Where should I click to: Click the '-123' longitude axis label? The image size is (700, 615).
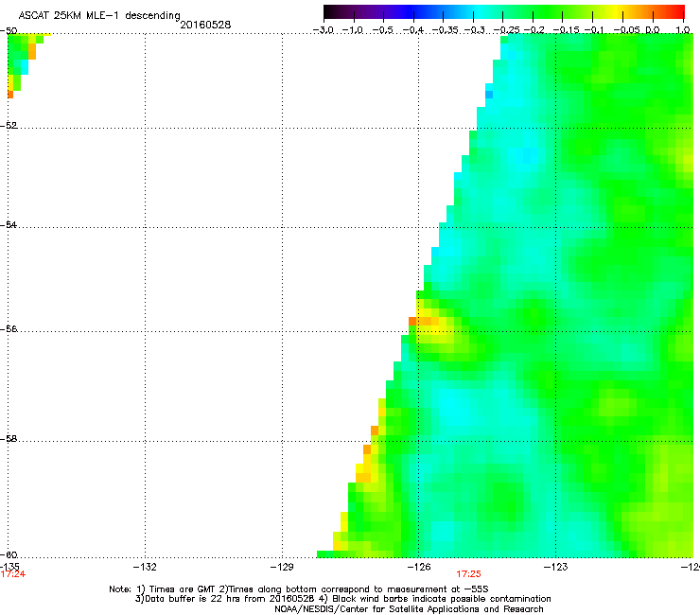(x=556, y=567)
